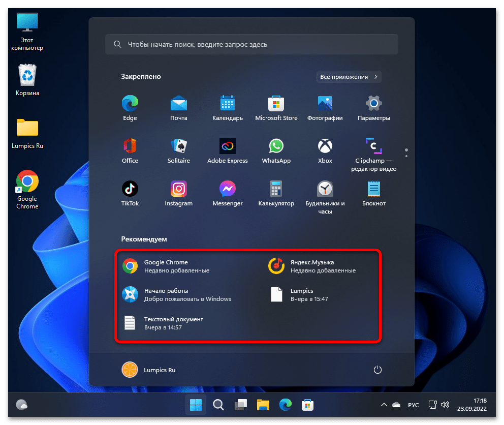504x425 pixels.
Task: Open Microsoft Store on taskbar
Action: coord(307,405)
